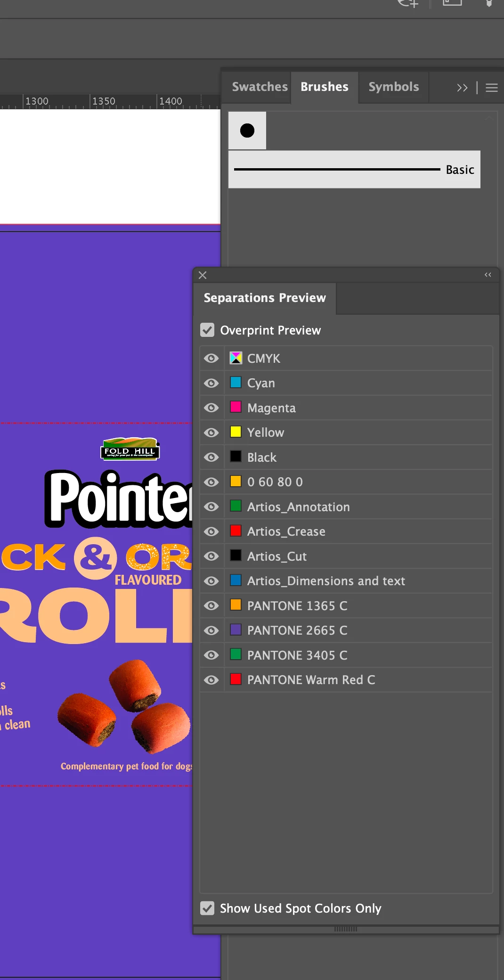Screen dimensions: 504x980
Task: Click the PANTONE 3405 C green swatch
Action: (236, 654)
